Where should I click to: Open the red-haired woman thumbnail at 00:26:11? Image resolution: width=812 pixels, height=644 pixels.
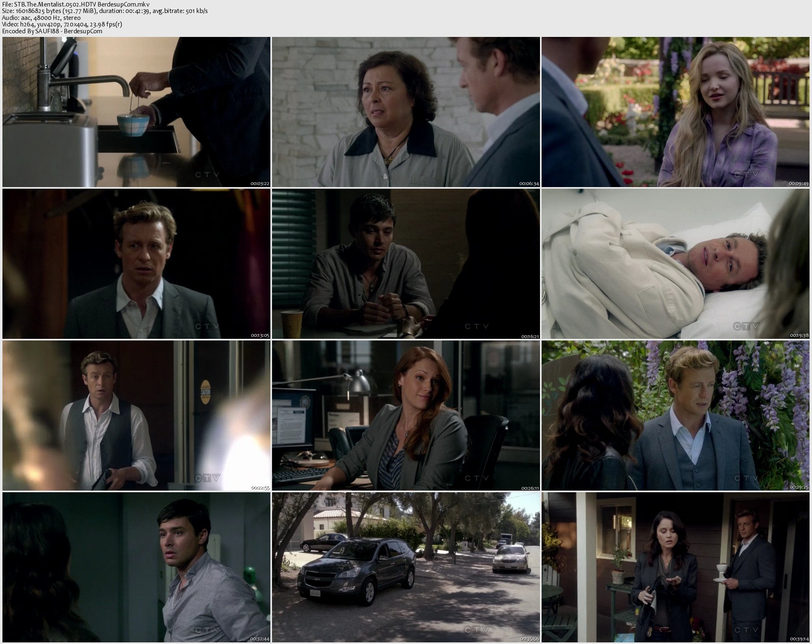[406, 416]
